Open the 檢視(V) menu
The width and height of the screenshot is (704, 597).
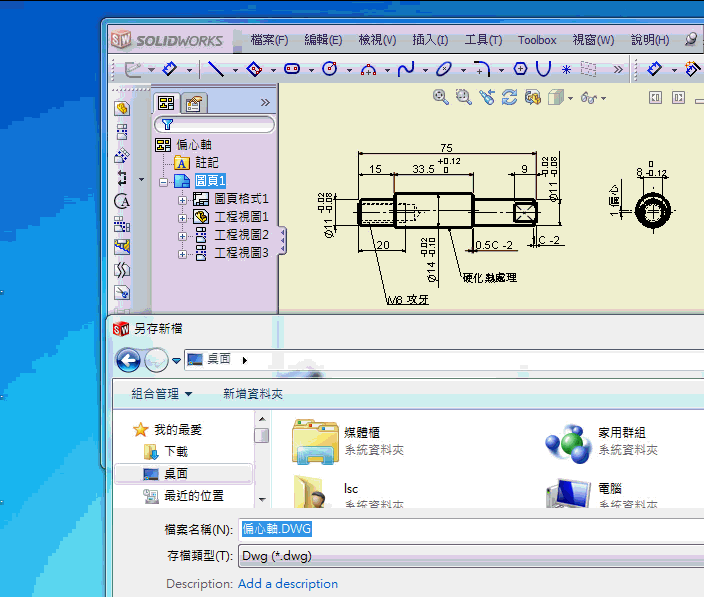tap(377, 40)
